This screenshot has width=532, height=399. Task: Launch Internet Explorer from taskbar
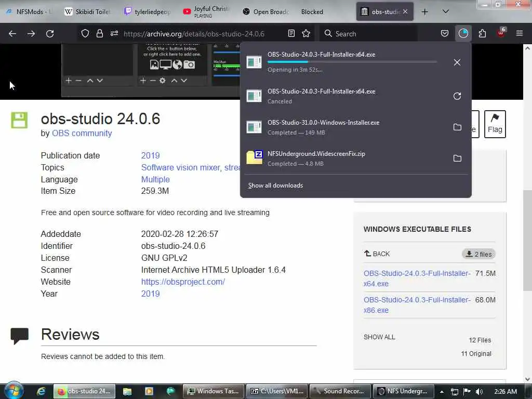pos(41,391)
